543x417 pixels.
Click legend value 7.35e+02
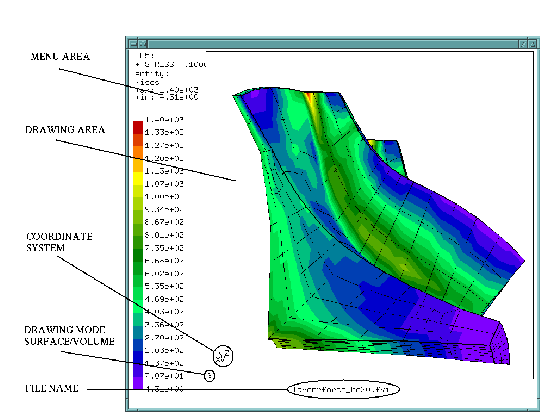164,248
